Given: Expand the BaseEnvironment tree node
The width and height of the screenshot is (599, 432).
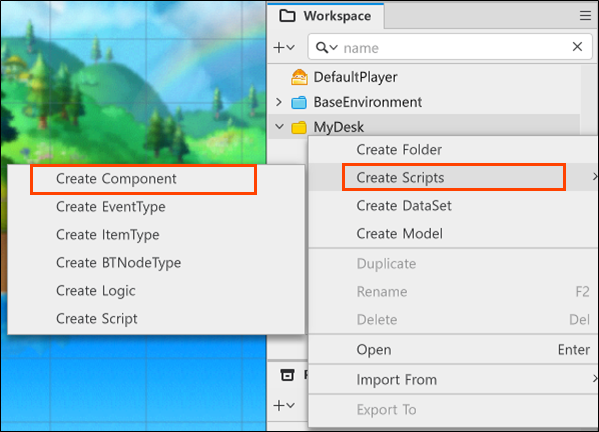Looking at the screenshot, I should (x=279, y=102).
